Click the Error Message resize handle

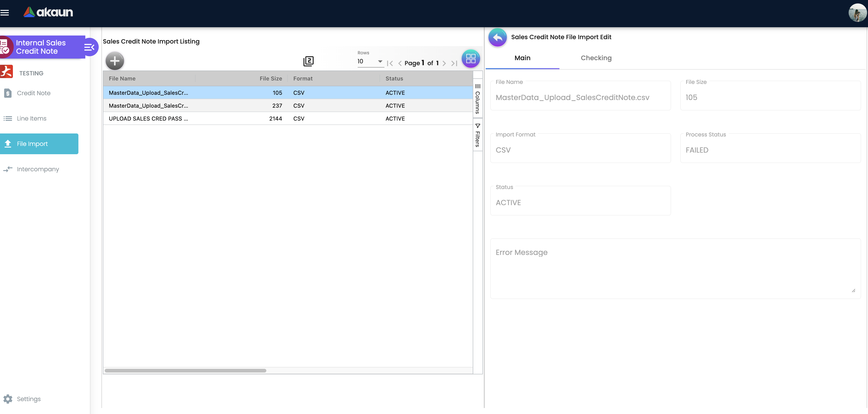853,290
